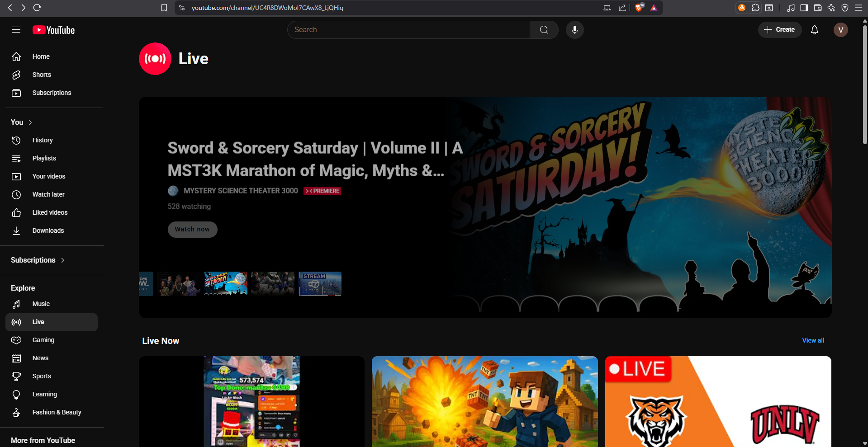The width and height of the screenshot is (868, 447).
Task: Click View all for Live Now
Action: click(x=813, y=340)
